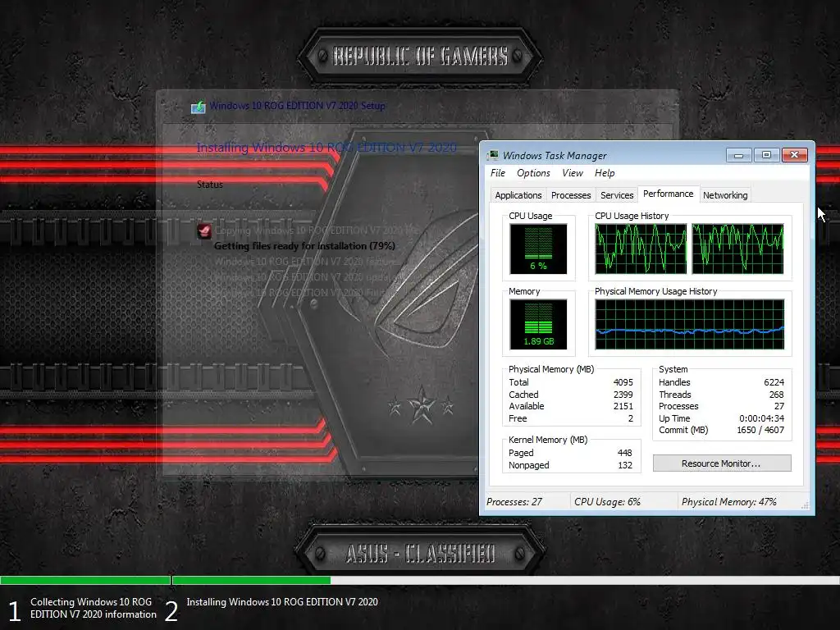Maximize the Task Manager window
The width and height of the screenshot is (840, 630).
point(766,155)
